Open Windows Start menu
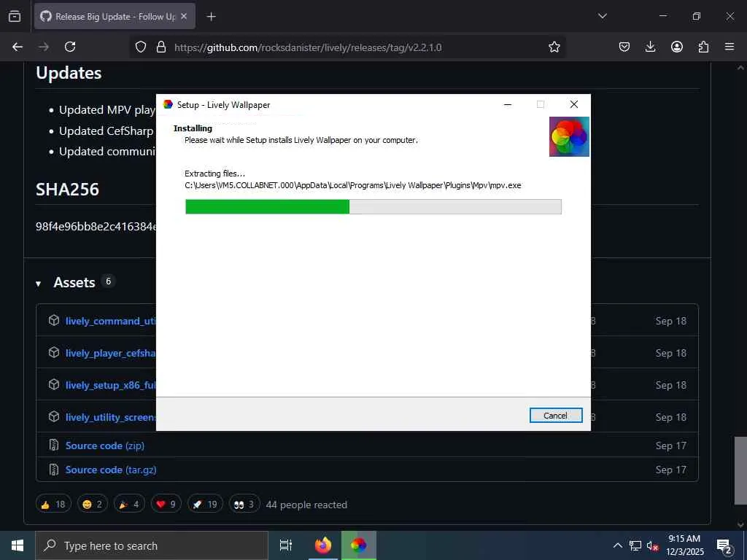The image size is (747, 560). [18, 545]
